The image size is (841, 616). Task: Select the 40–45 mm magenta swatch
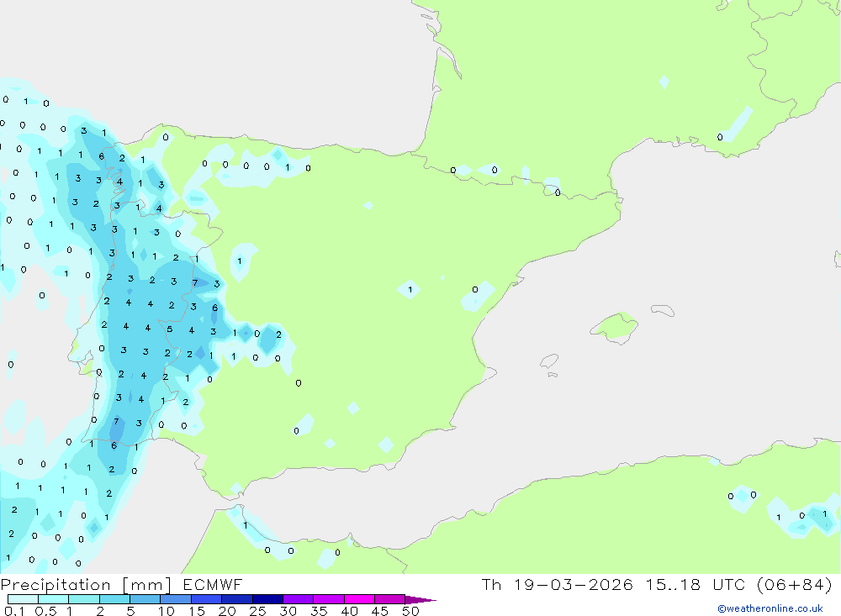[359, 599]
